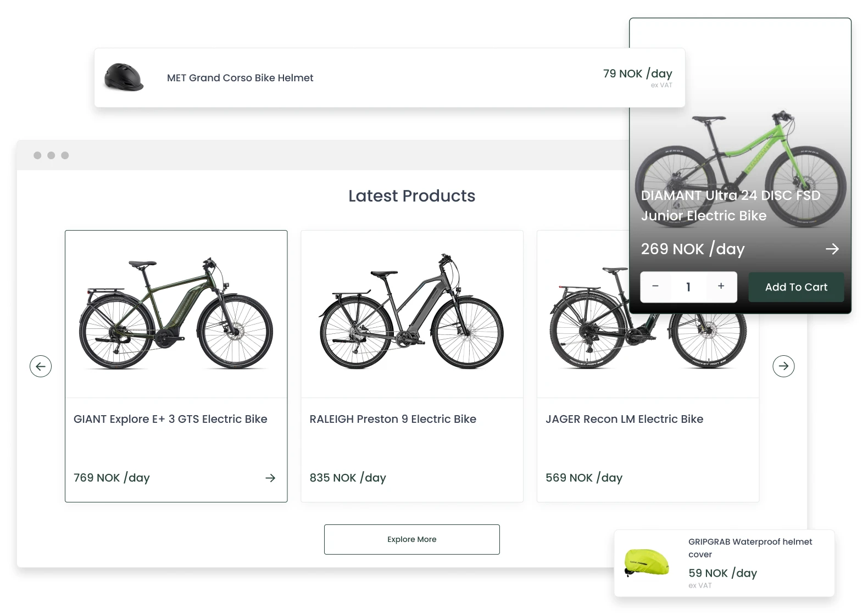Click the GRIPGRAB helmet cover thumbnail
The height and width of the screenshot is (615, 868).
click(x=647, y=562)
